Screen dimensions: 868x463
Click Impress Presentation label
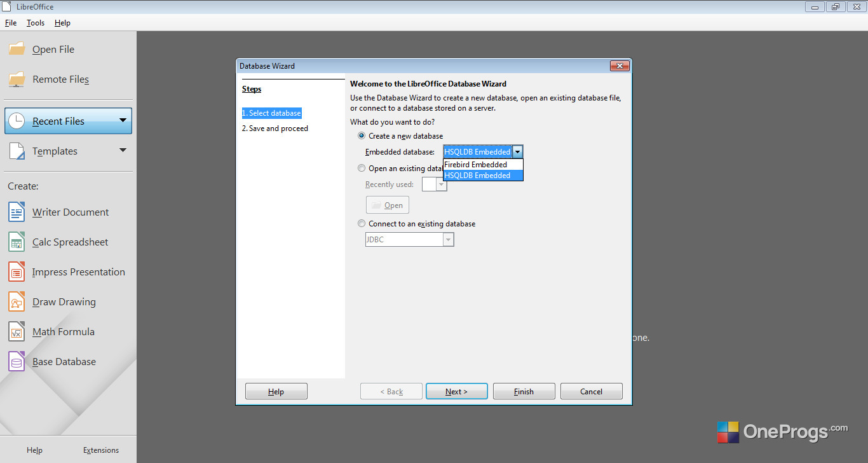pyautogui.click(x=79, y=272)
